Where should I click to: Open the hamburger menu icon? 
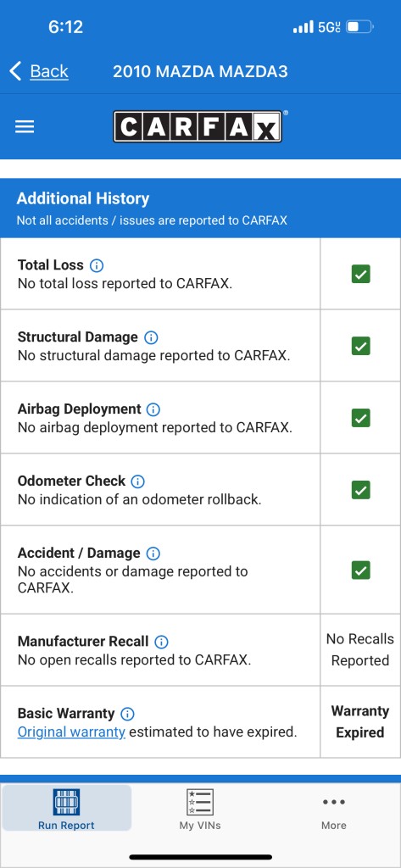pyautogui.click(x=25, y=127)
